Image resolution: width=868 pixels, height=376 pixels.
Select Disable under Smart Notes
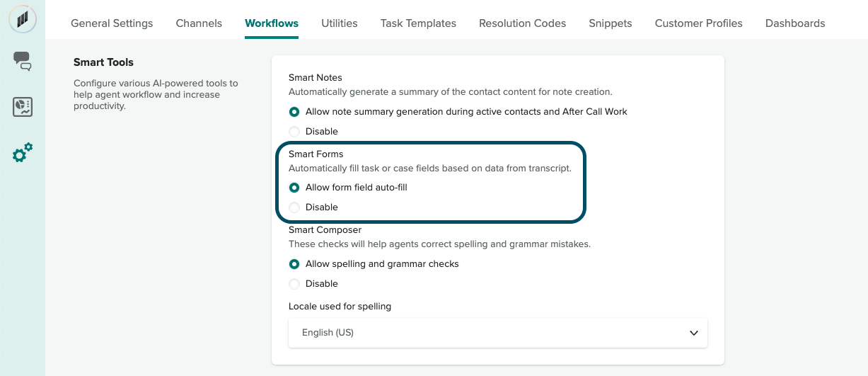(x=294, y=132)
